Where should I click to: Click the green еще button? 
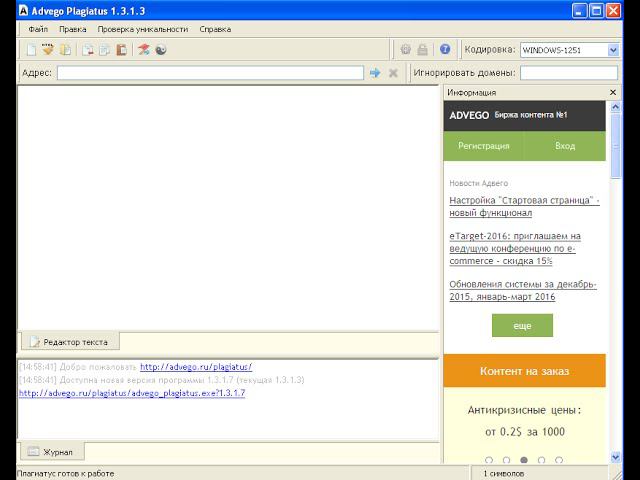coord(522,326)
